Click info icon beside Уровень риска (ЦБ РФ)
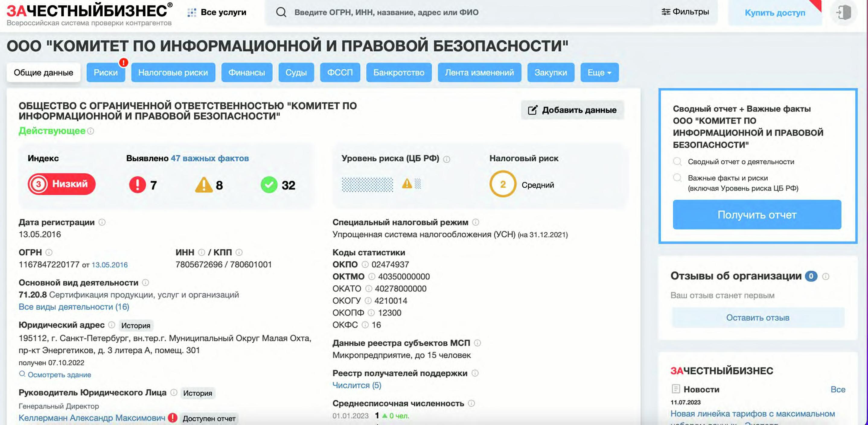The height and width of the screenshot is (425, 868). coord(446,159)
